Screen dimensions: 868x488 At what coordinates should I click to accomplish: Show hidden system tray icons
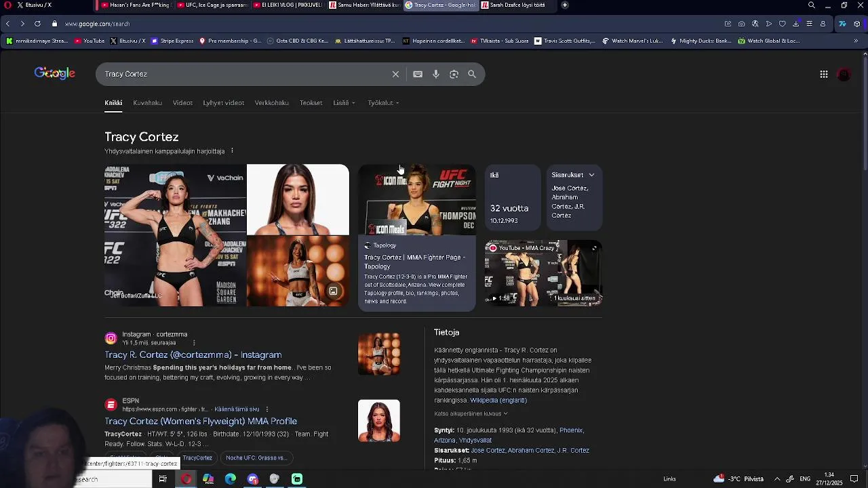click(777, 479)
